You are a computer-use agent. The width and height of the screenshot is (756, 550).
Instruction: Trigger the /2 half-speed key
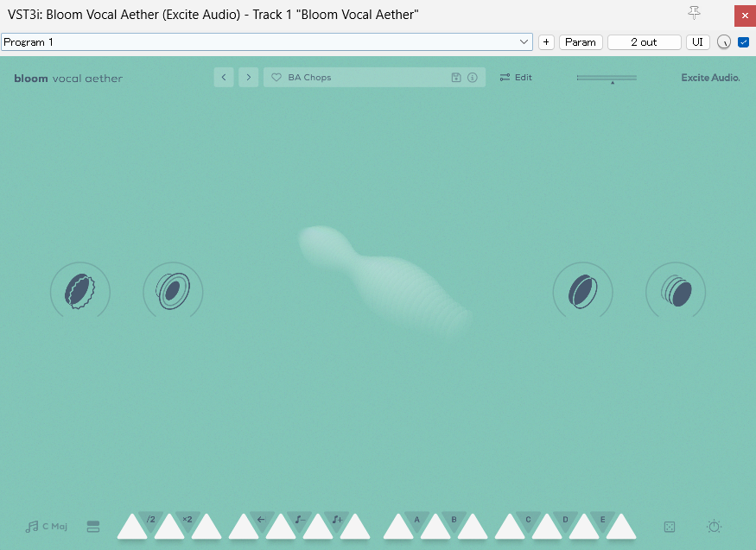(151, 522)
